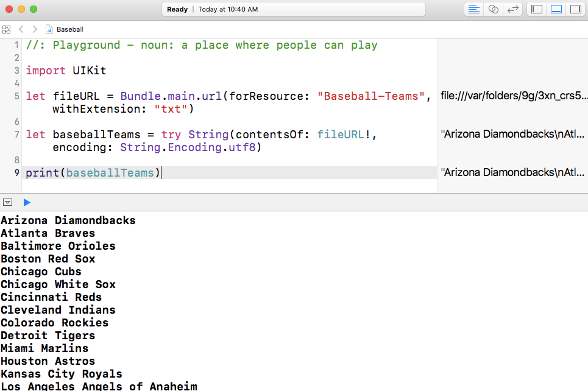This screenshot has width=588, height=391.
Task: Toggle the Navigator panel
Action: pos(537,9)
